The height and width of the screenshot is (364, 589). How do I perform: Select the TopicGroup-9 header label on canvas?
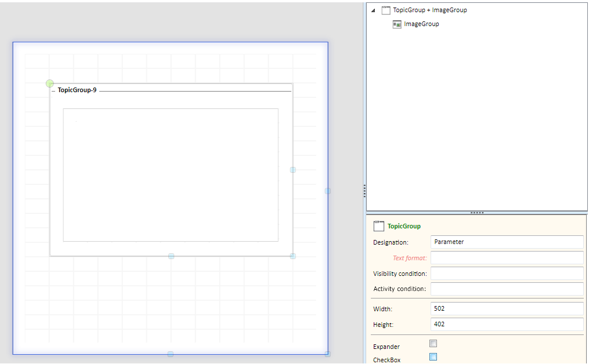77,90
